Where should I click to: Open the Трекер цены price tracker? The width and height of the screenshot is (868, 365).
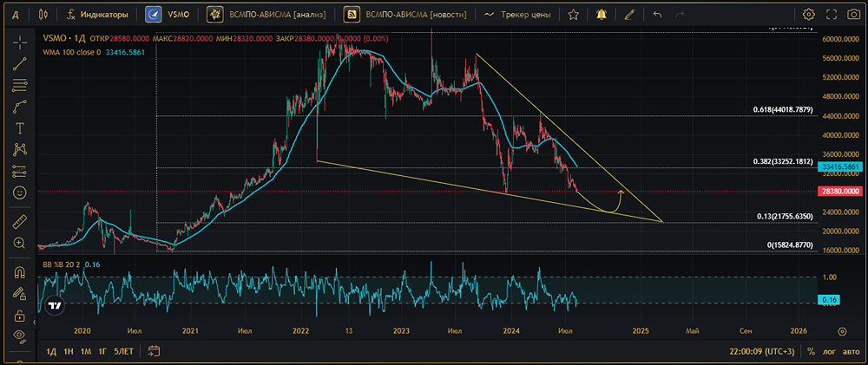517,15
